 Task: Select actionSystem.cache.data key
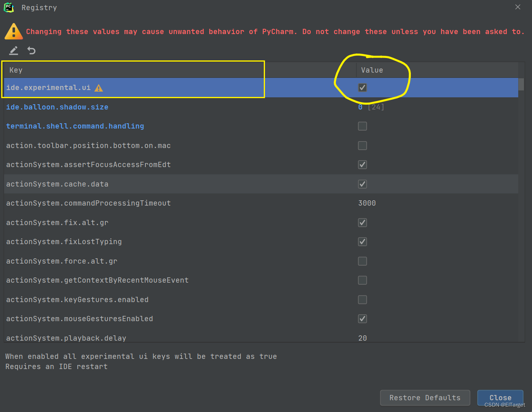tap(57, 184)
